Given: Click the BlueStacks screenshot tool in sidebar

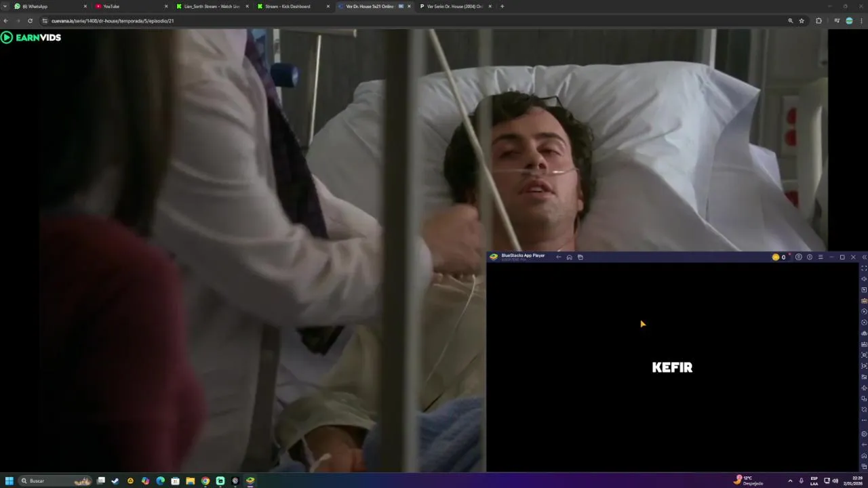Looking at the screenshot, I should pos(864,355).
